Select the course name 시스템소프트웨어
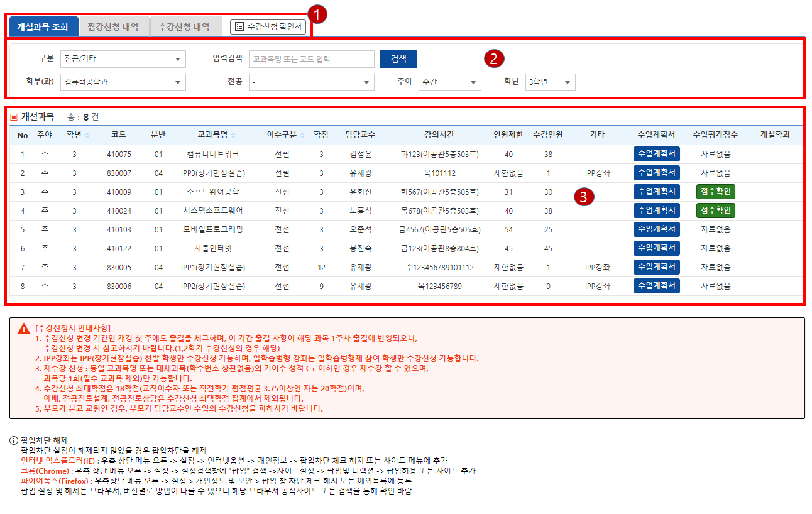812x514 pixels. tap(213, 211)
